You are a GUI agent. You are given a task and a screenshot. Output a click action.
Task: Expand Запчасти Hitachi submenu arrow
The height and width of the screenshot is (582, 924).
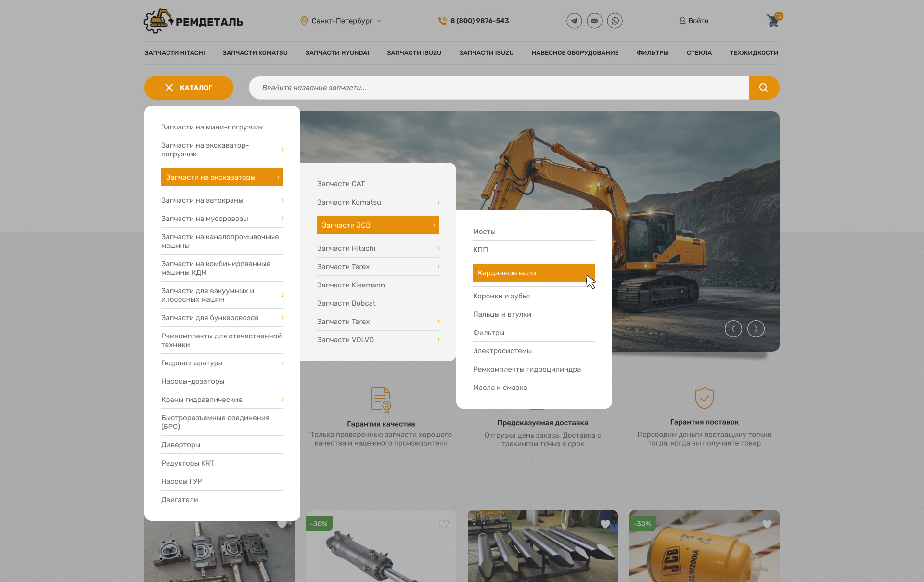point(438,248)
